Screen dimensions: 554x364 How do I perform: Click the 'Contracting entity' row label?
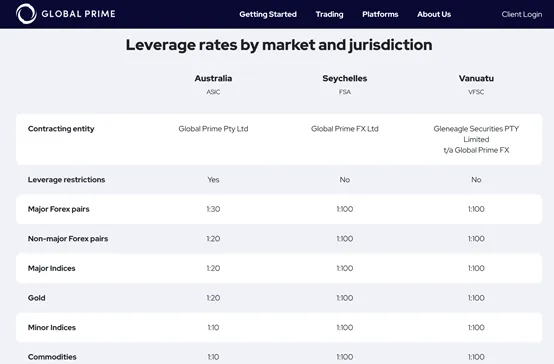[61, 129]
